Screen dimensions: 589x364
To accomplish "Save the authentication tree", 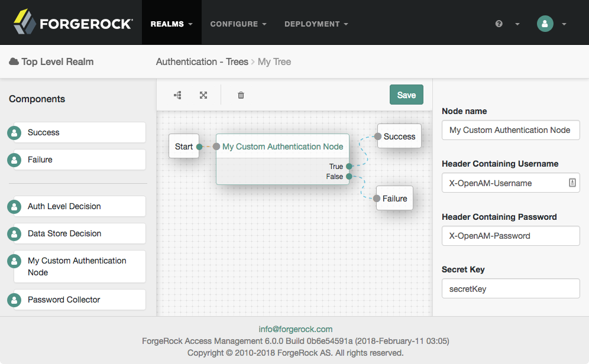I will 406,95.
